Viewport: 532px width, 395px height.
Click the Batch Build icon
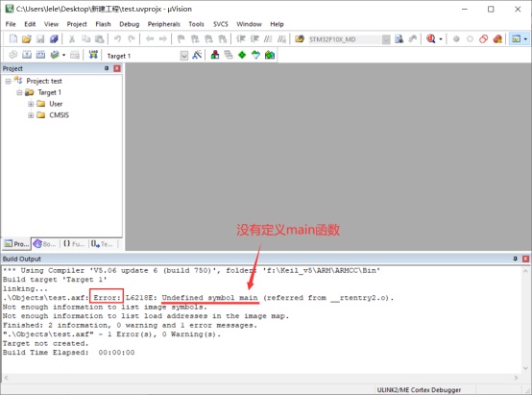pyautogui.click(x=55, y=55)
